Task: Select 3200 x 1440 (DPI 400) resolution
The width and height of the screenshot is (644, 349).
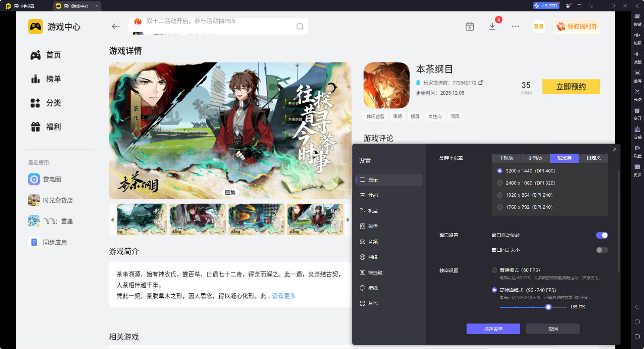Action: (x=500, y=171)
